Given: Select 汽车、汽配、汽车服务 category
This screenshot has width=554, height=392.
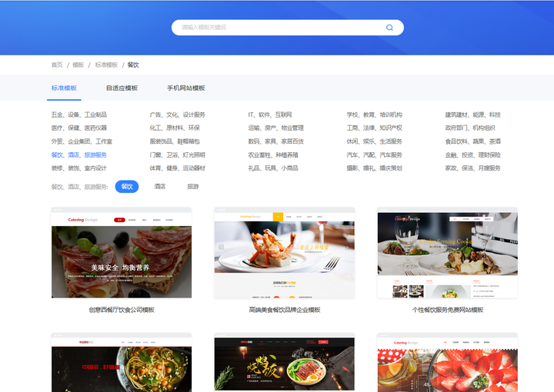Looking at the screenshot, I should pos(374,155).
